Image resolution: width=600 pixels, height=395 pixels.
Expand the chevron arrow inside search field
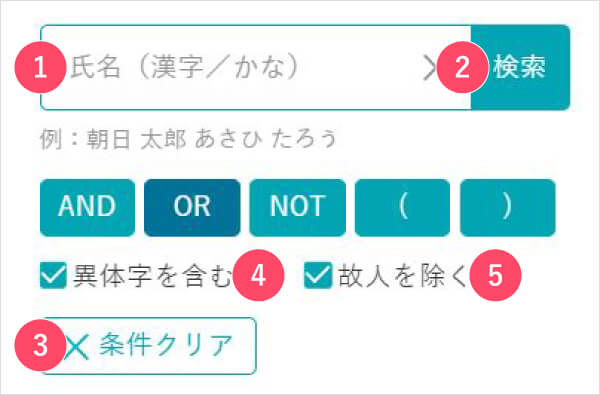click(429, 68)
